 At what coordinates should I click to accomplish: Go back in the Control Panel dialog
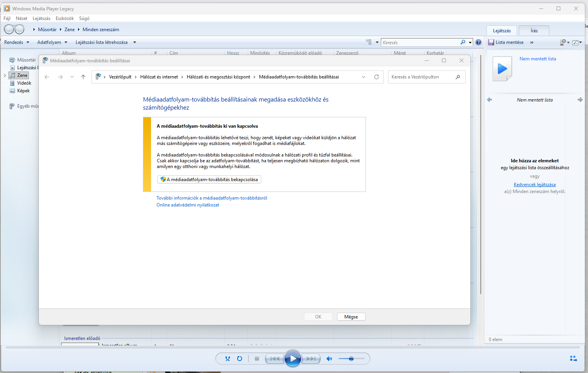(x=47, y=77)
